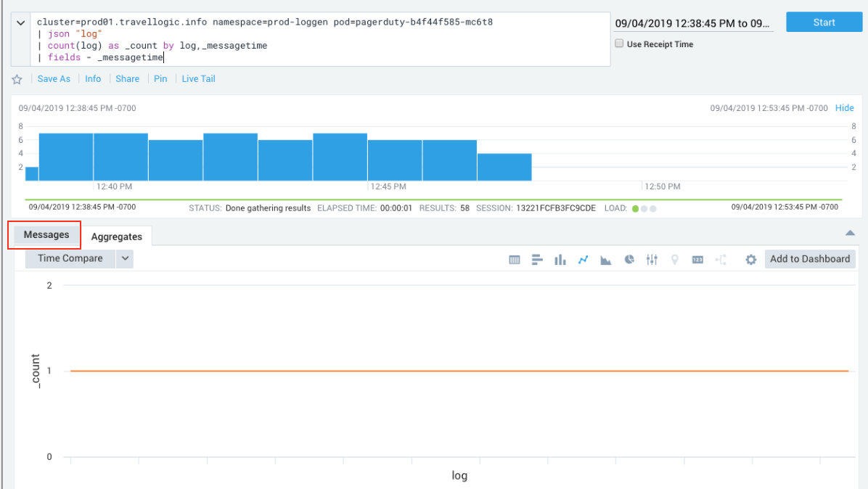This screenshot has height=489, width=868.
Task: Click the time range input field
Action: click(693, 23)
